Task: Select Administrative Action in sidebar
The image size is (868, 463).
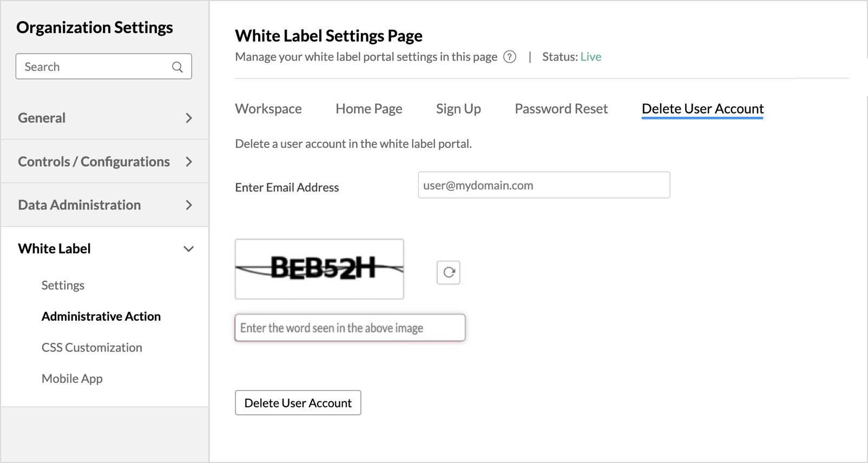Action: 101,316
